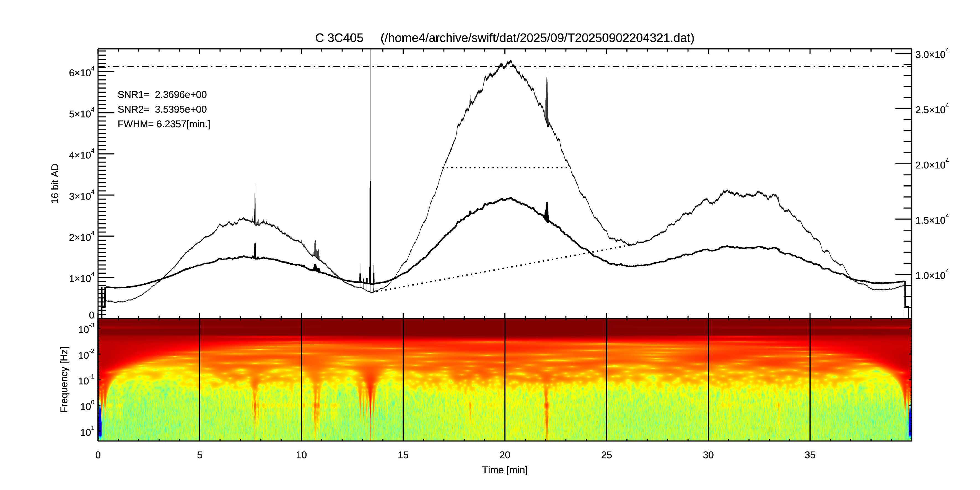The height and width of the screenshot is (490, 980).
Task: Click the 16 bit AD axis label
Action: tap(55, 183)
